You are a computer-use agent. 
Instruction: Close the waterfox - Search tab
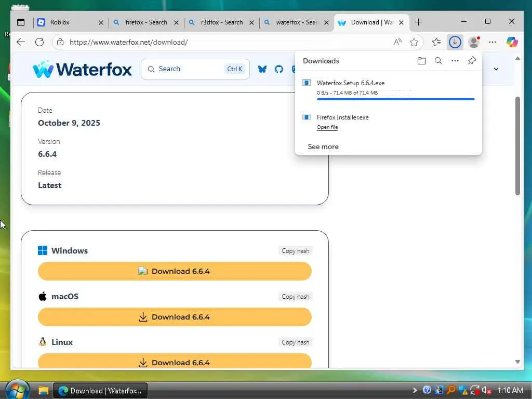click(x=326, y=22)
